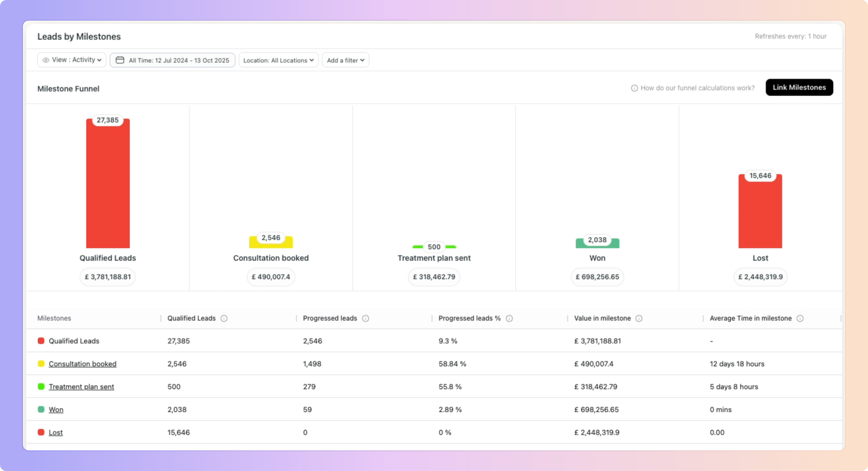Open the All Time date range picker

pos(172,60)
